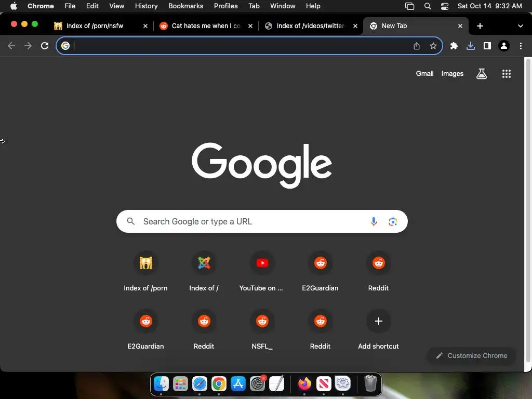Open the Profiles menu
The height and width of the screenshot is (399, 532).
click(225, 6)
